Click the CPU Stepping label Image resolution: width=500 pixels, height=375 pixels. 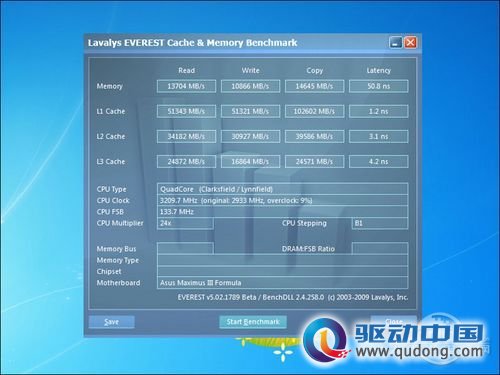pos(304,223)
